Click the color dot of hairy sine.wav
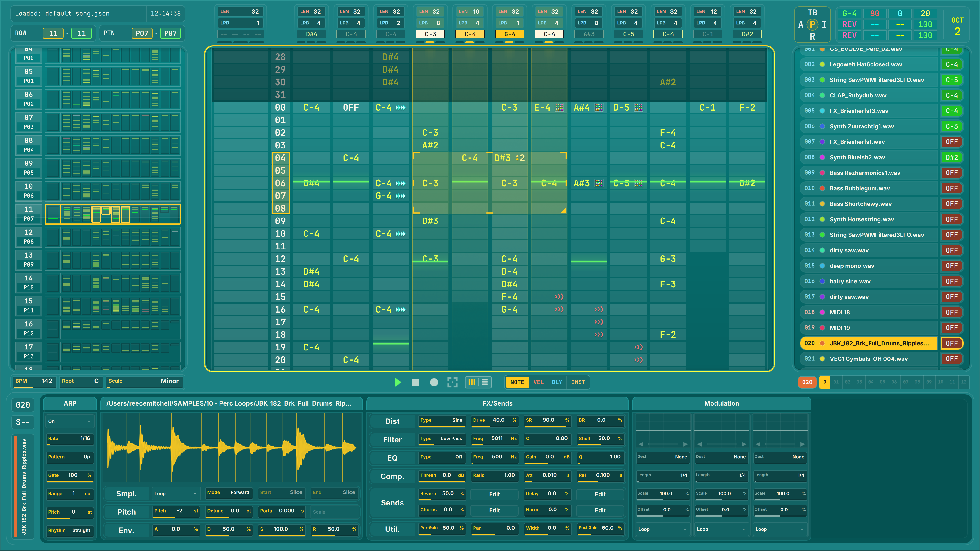This screenshot has width=980, height=551. (x=822, y=281)
